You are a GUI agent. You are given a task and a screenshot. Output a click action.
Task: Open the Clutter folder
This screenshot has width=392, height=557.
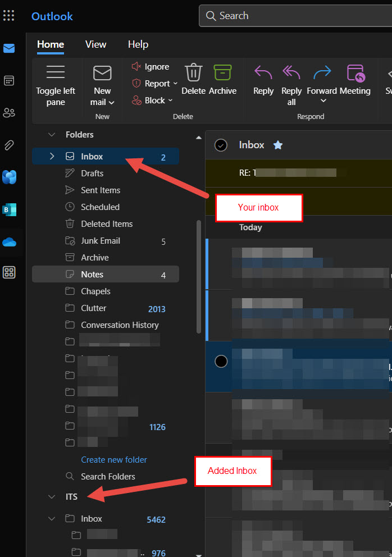[106, 308]
